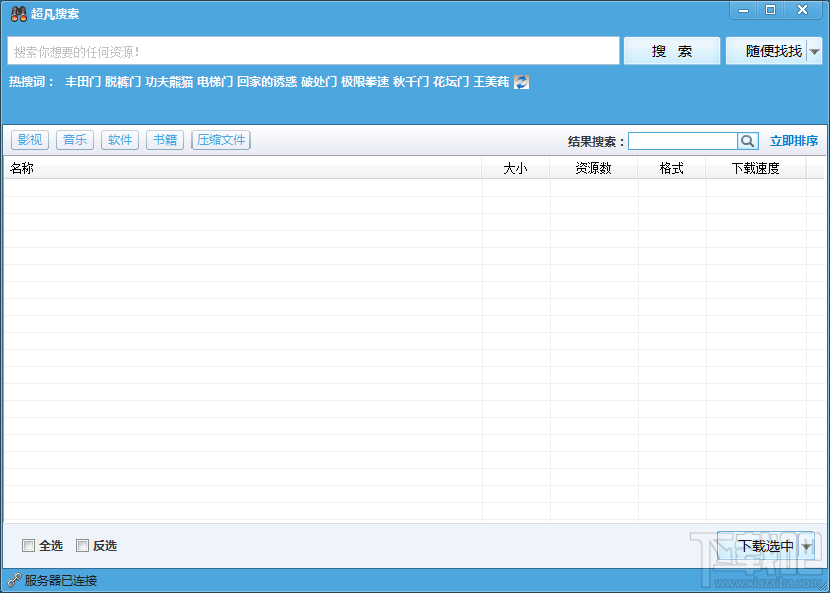This screenshot has width=830, height=593.
Task: Filter results by 影视 category
Action: pos(30,140)
